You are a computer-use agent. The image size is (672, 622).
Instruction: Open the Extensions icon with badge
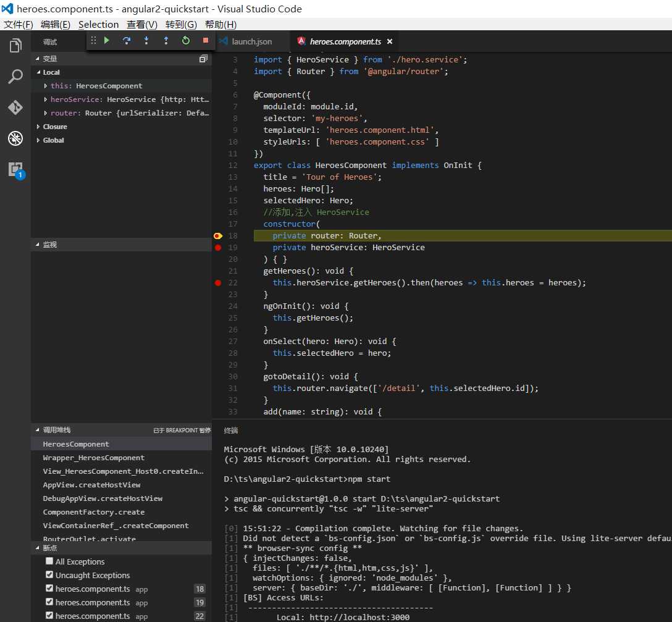click(16, 170)
